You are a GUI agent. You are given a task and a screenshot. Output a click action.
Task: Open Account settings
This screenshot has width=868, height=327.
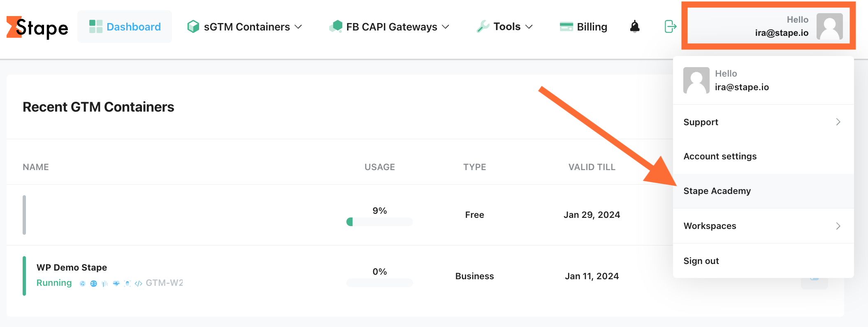(763, 156)
